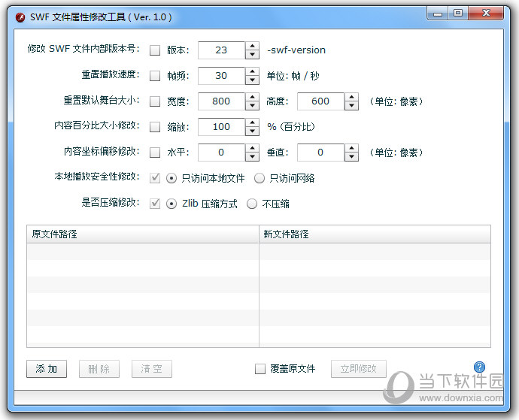The image size is (519, 420).
Task: Decrease the 宽度 value with down arrow
Action: click(x=252, y=105)
